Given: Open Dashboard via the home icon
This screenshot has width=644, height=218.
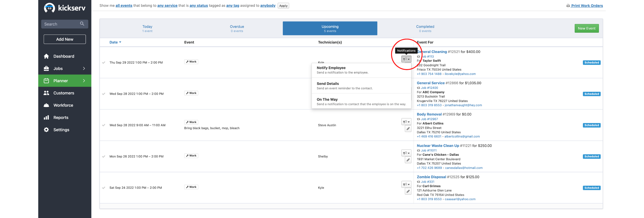Looking at the screenshot, I should (46, 56).
